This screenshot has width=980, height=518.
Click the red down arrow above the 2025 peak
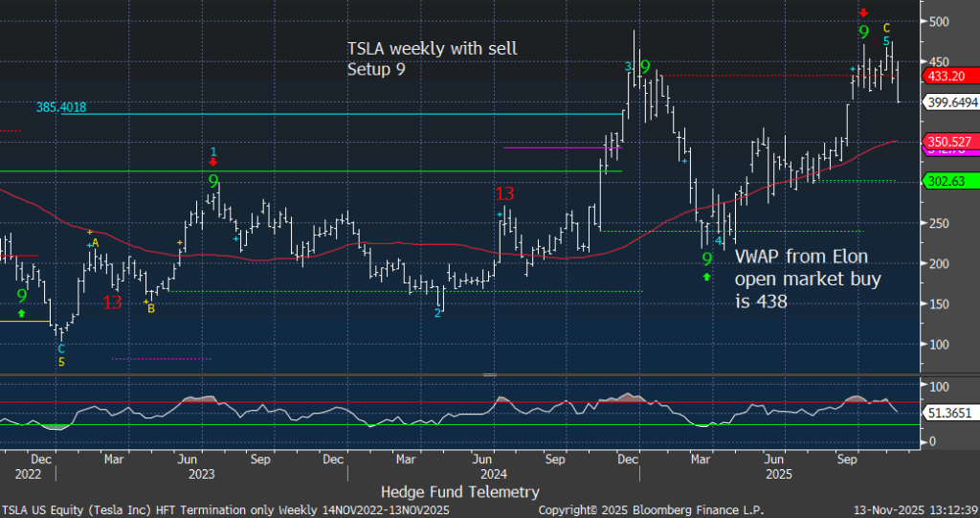pos(863,12)
